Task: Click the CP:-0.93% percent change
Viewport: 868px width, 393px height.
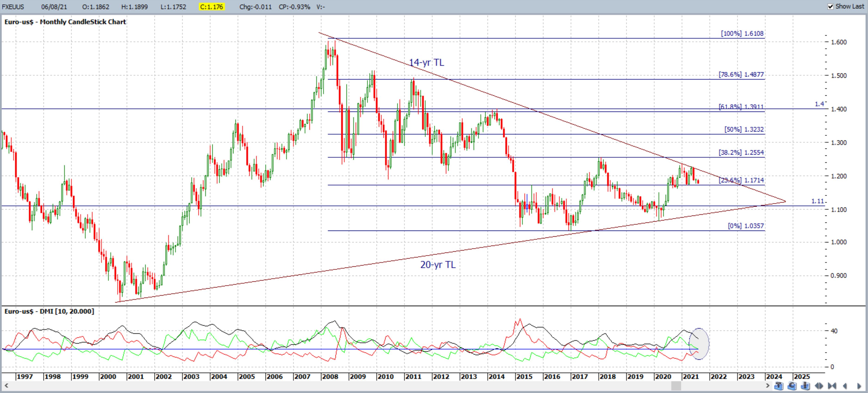Action: pos(294,7)
